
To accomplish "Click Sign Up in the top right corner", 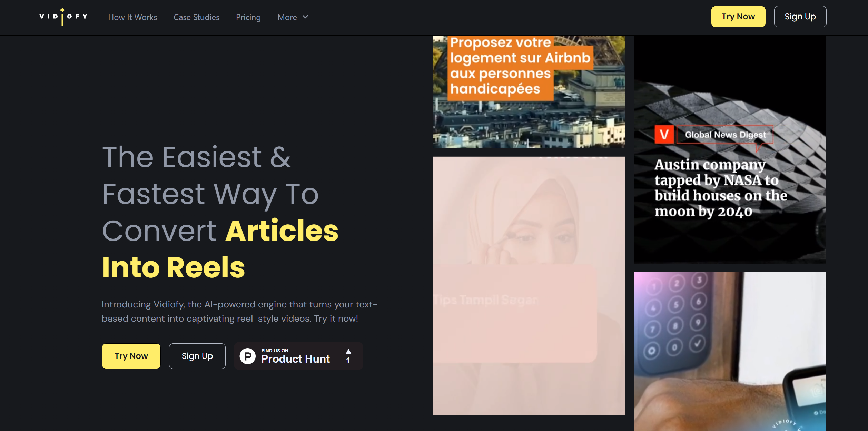I will (800, 16).
